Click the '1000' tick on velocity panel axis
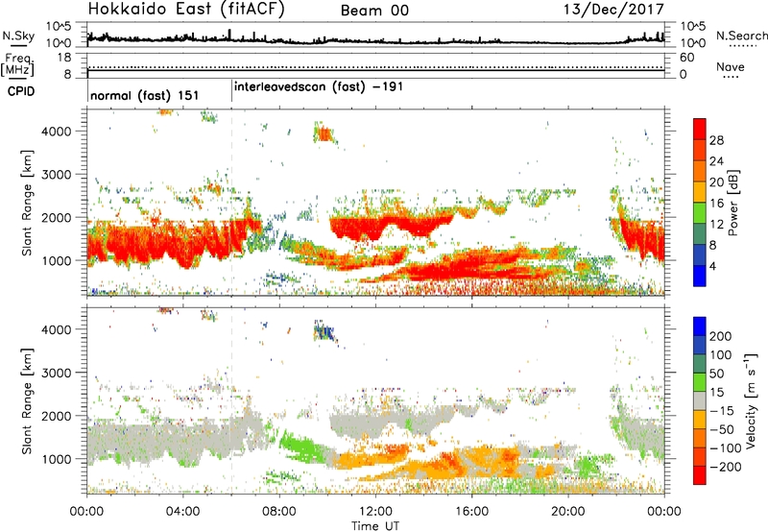 pyautogui.click(x=56, y=459)
